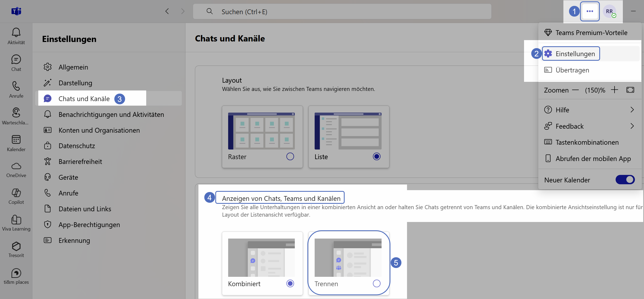This screenshot has width=644, height=299.
Task: Open the Viva Learning app
Action: [x=16, y=223]
